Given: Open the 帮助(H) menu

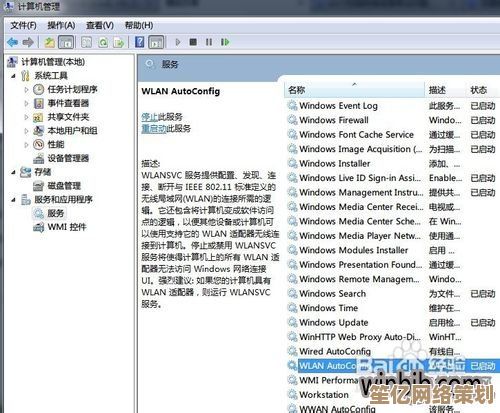Looking at the screenshot, I should 139,25.
